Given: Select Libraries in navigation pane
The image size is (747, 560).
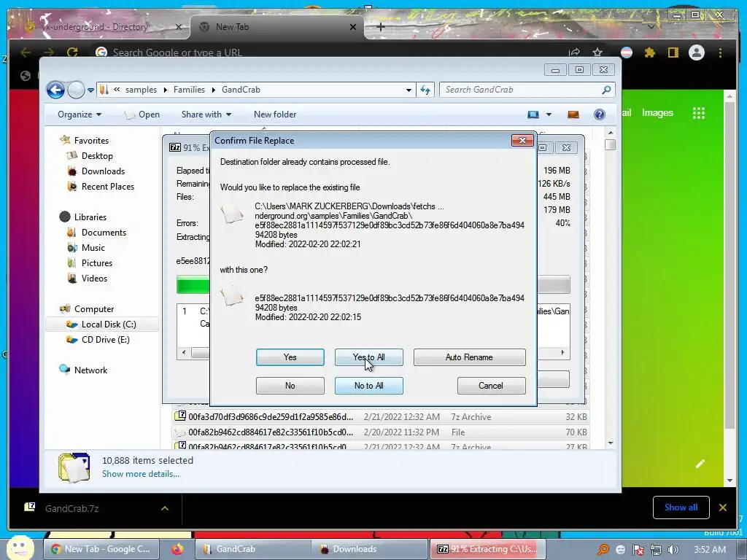Looking at the screenshot, I should (90, 217).
